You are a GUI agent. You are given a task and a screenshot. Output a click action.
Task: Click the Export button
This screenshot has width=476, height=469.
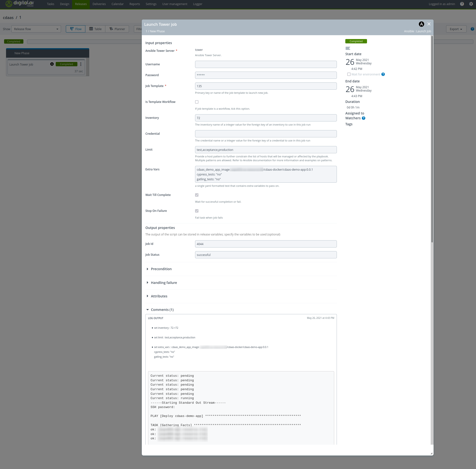(456, 29)
